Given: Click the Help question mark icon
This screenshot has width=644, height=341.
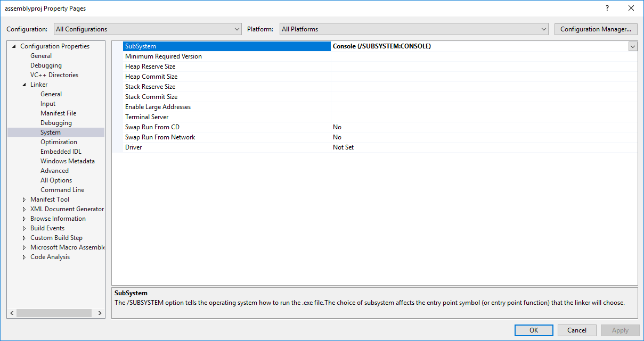Looking at the screenshot, I should tap(607, 9).
